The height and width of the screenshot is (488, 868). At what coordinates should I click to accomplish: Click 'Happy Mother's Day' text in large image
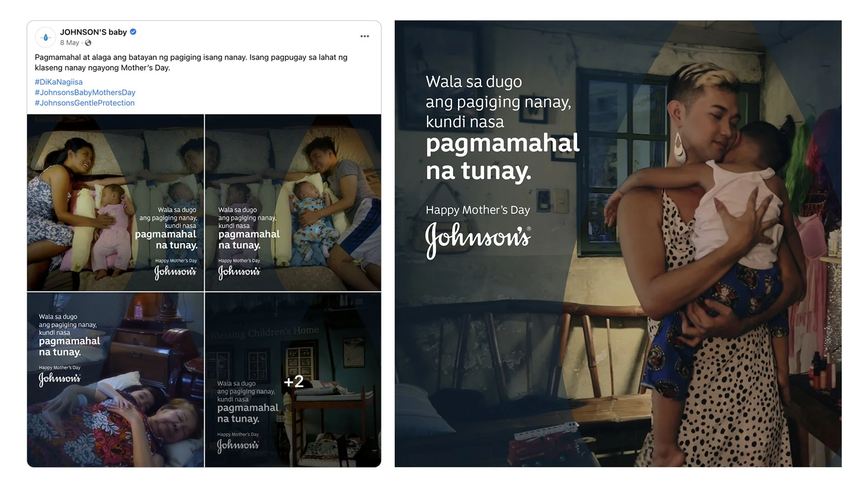tap(478, 210)
